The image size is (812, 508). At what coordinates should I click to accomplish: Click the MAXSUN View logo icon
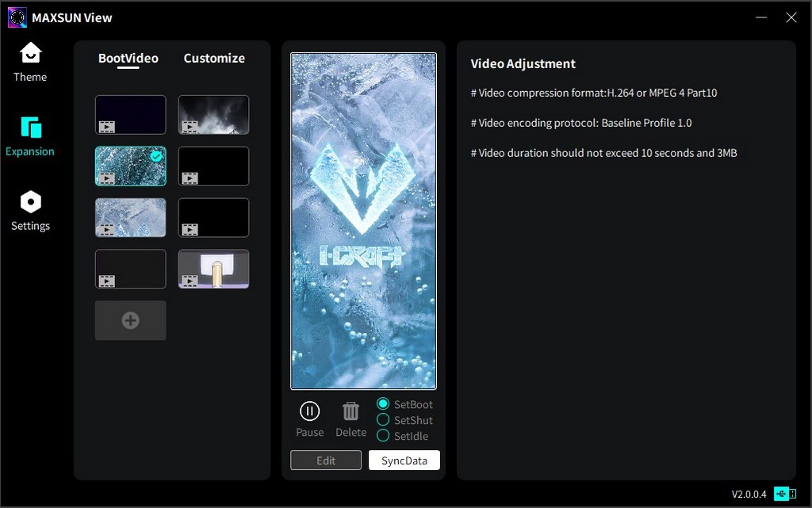pyautogui.click(x=17, y=17)
